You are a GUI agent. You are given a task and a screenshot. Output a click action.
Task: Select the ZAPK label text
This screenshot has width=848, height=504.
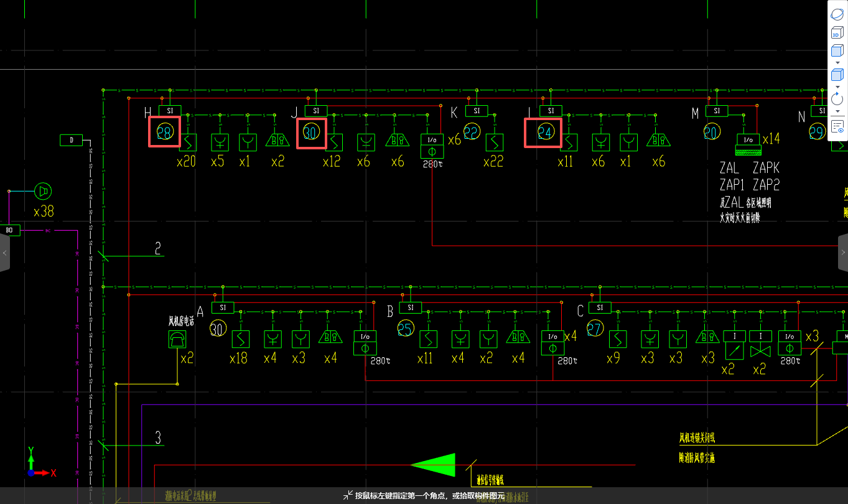point(766,168)
